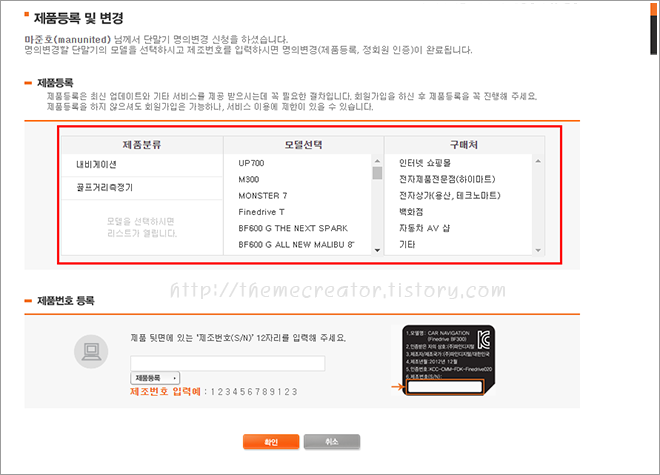Click model list scroll up arrow
This screenshot has height=475, width=660.
[377, 161]
